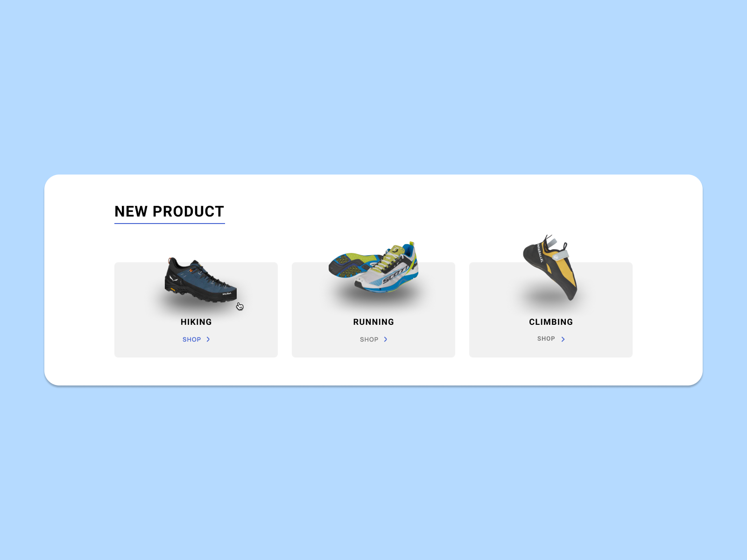This screenshot has width=747, height=560.
Task: Open the SHOP link under Hiking
Action: (191, 339)
